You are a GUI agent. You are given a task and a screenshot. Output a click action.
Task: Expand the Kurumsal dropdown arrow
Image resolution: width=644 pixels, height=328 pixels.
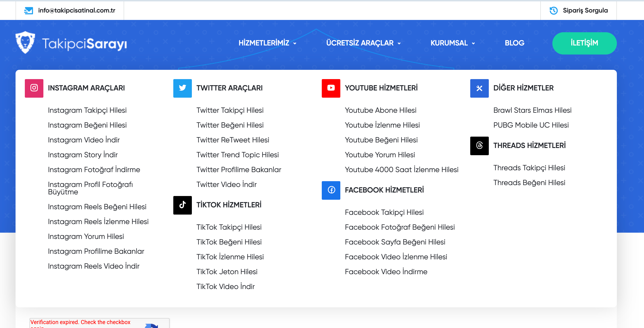[x=473, y=44]
